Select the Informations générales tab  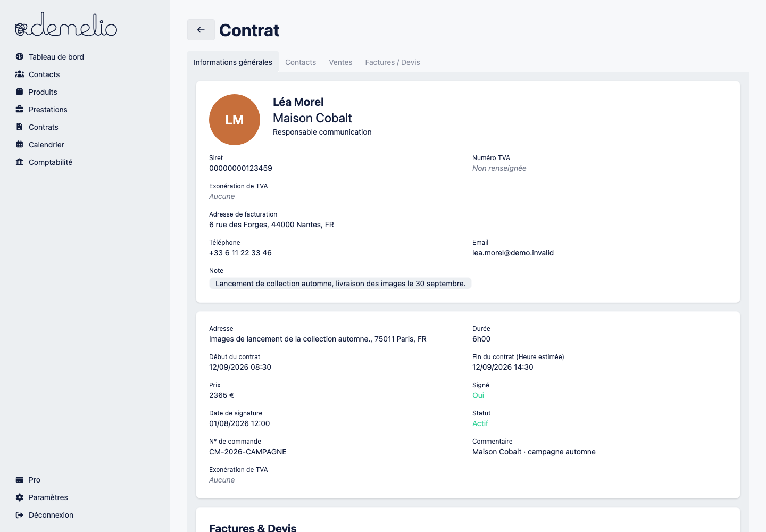pyautogui.click(x=233, y=62)
